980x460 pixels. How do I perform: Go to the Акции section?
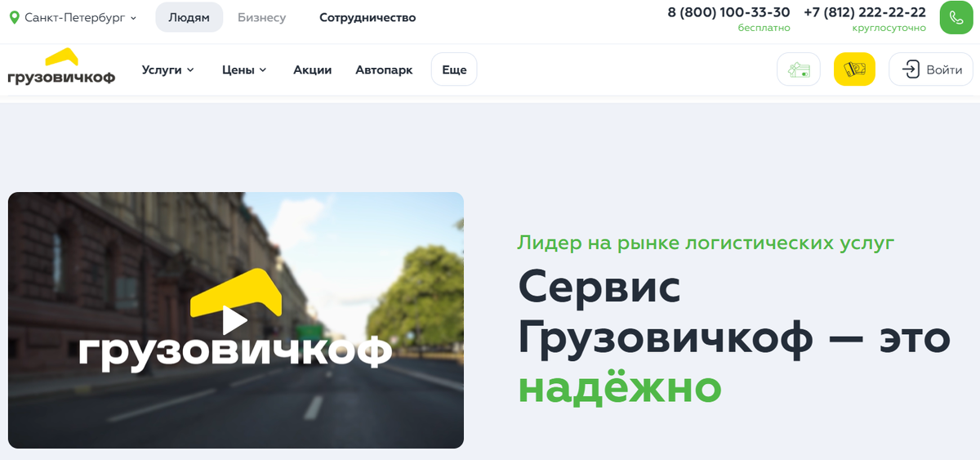click(313, 69)
